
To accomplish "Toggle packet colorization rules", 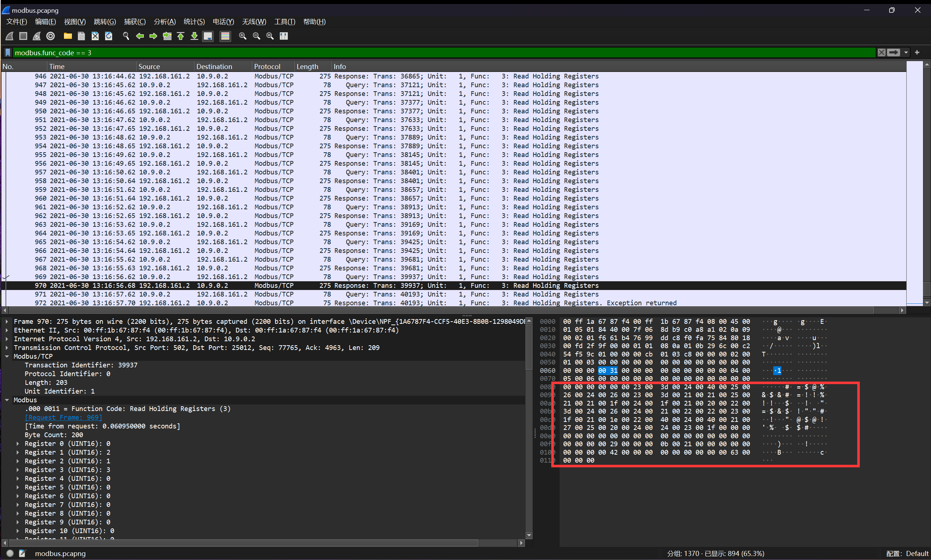I will pyautogui.click(x=225, y=36).
